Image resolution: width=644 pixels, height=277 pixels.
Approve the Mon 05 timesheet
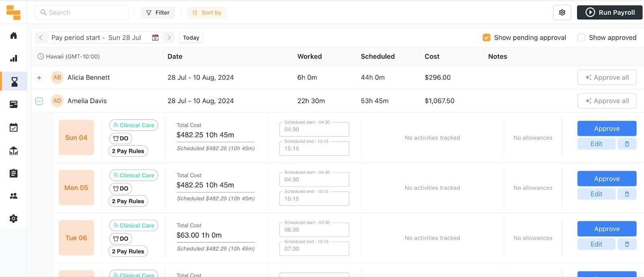(607, 179)
